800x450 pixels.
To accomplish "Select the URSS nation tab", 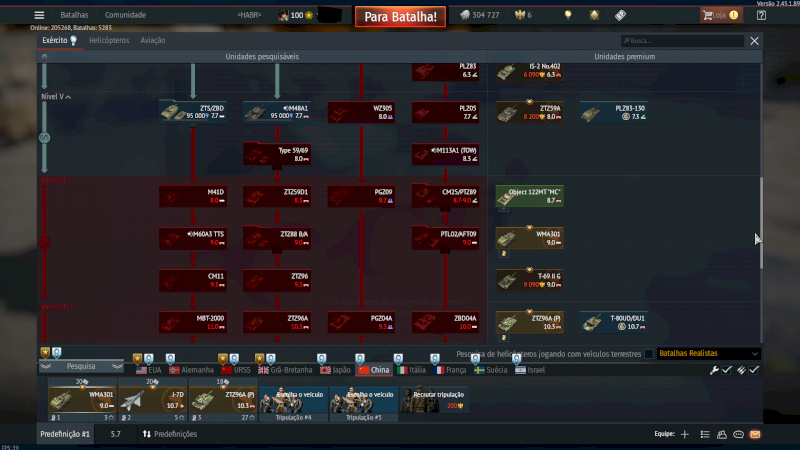I will (x=236, y=370).
